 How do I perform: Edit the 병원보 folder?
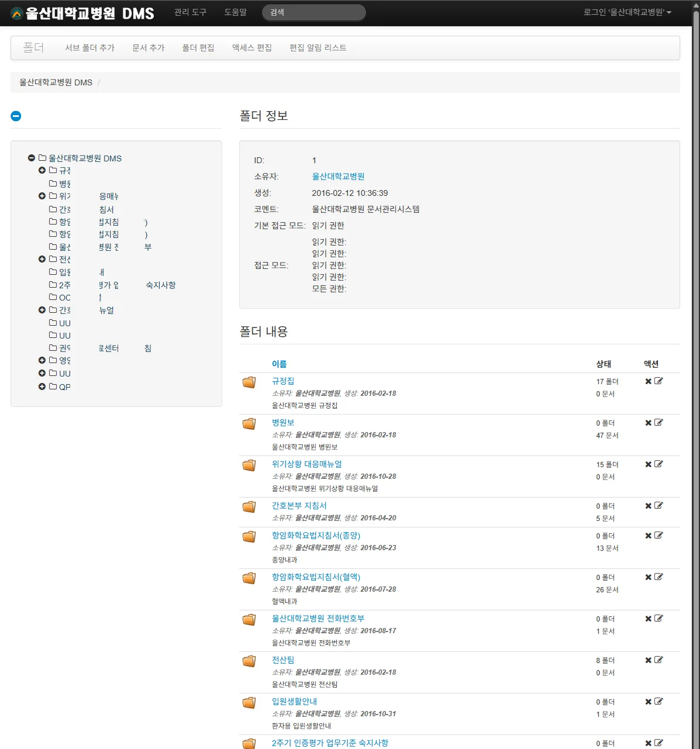[x=658, y=423]
